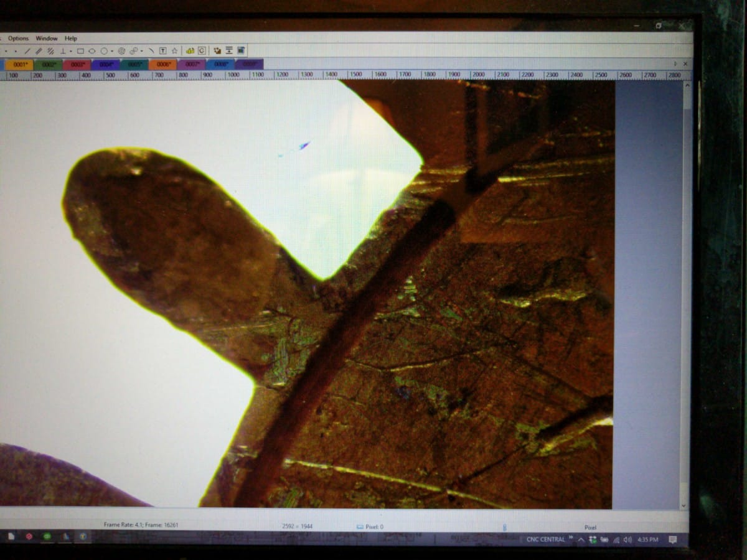Select the straight line measurement tool
This screenshot has width=747, height=560.
28,51
